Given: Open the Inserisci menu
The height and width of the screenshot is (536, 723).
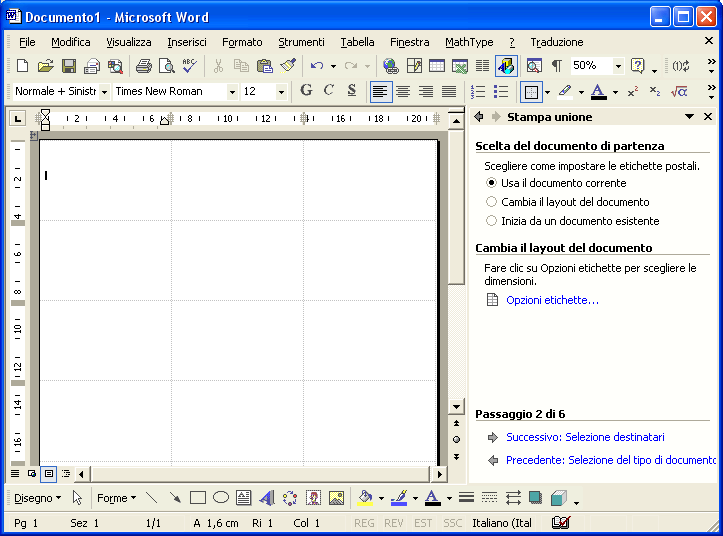Looking at the screenshot, I should point(187,42).
